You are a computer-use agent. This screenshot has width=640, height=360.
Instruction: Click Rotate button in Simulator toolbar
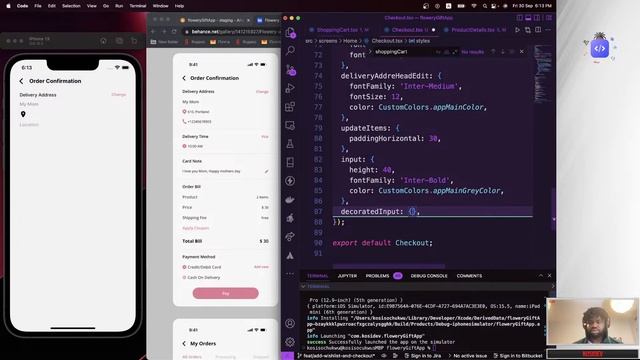click(134, 41)
